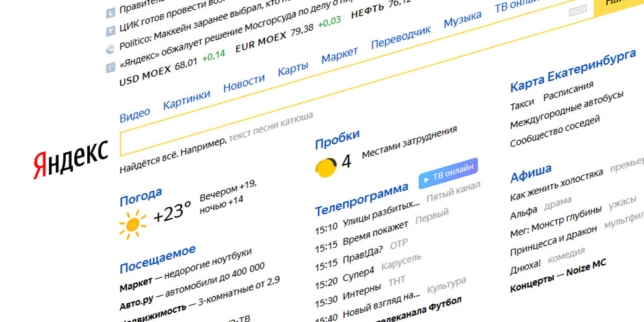Open the Маркет tab
Image resolution: width=644 pixels, height=322 pixels.
click(x=340, y=55)
